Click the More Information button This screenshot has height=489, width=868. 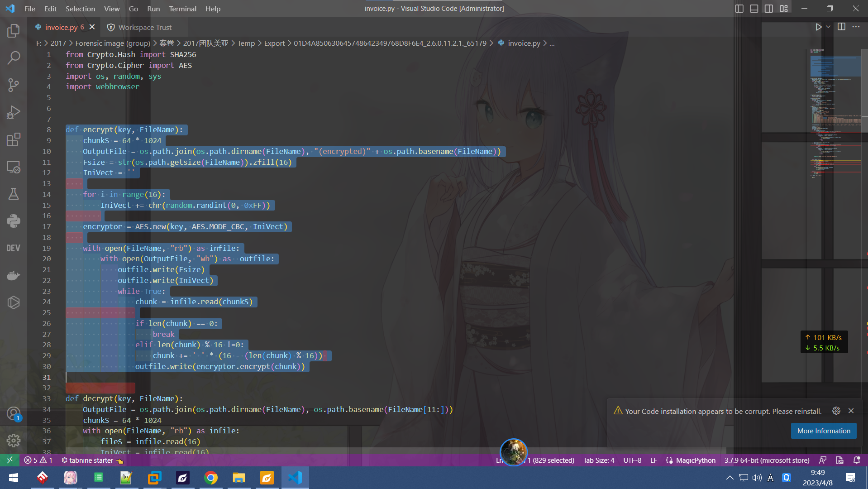pos(824,431)
